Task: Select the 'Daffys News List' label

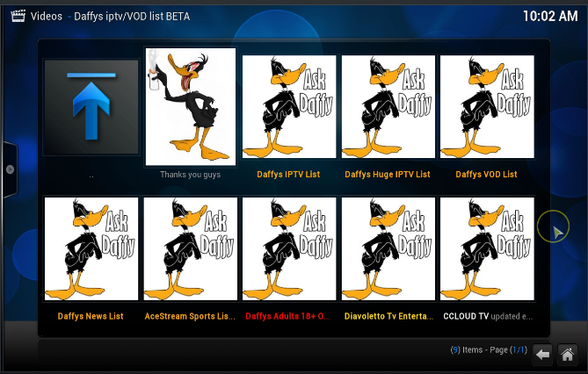Action: click(91, 316)
